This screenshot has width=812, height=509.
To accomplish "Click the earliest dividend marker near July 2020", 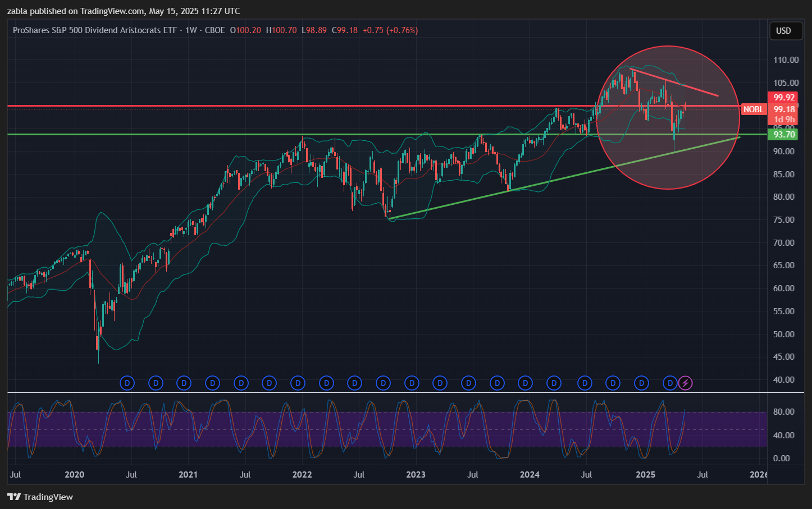I will 127,383.
